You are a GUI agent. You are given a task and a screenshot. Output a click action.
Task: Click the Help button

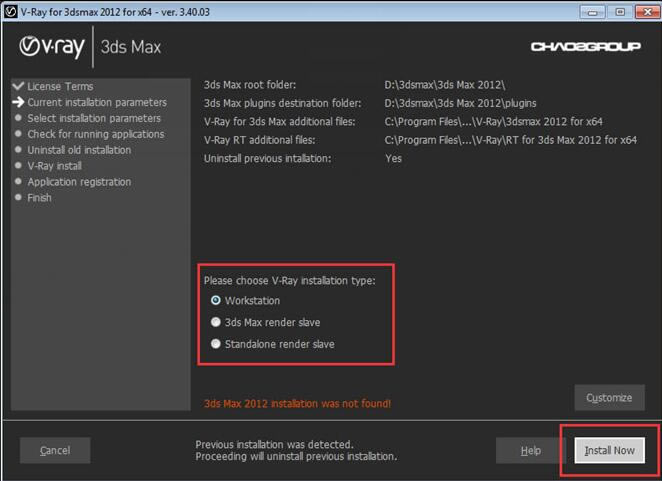click(530, 451)
